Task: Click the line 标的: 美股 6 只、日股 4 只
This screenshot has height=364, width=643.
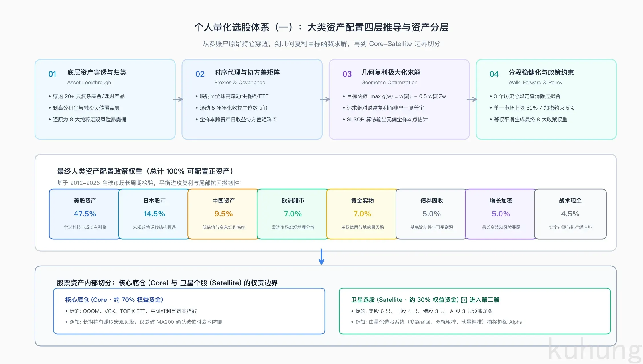Action: tap(422, 311)
